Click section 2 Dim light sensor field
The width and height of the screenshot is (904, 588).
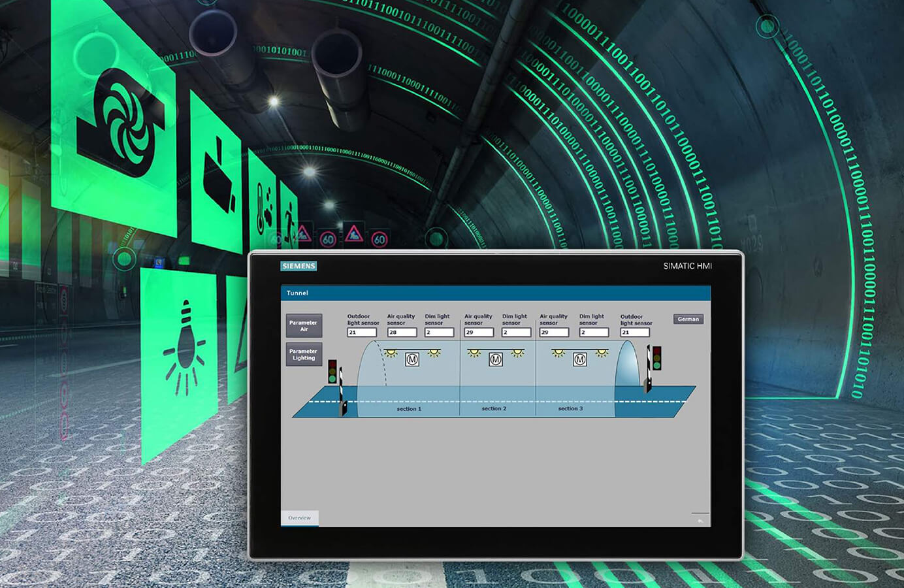coord(516,333)
